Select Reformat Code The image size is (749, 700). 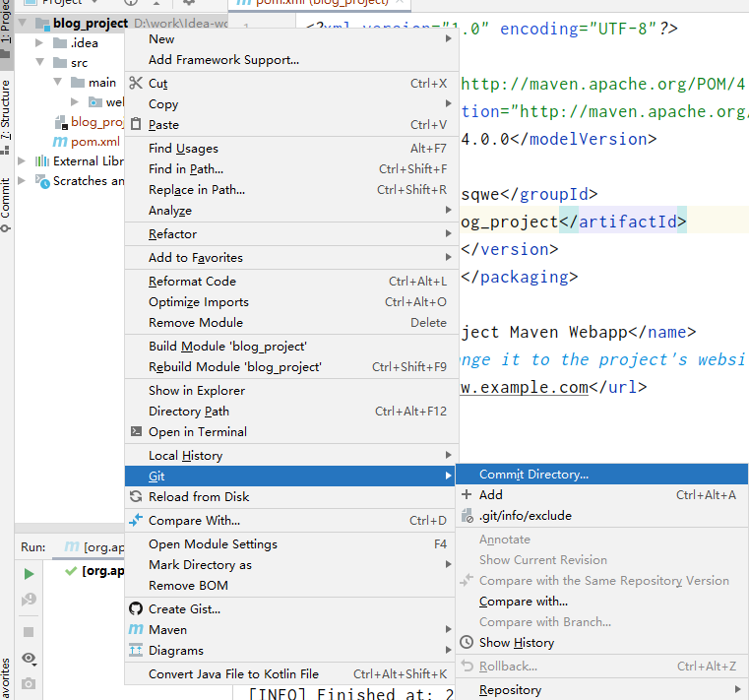291,281
